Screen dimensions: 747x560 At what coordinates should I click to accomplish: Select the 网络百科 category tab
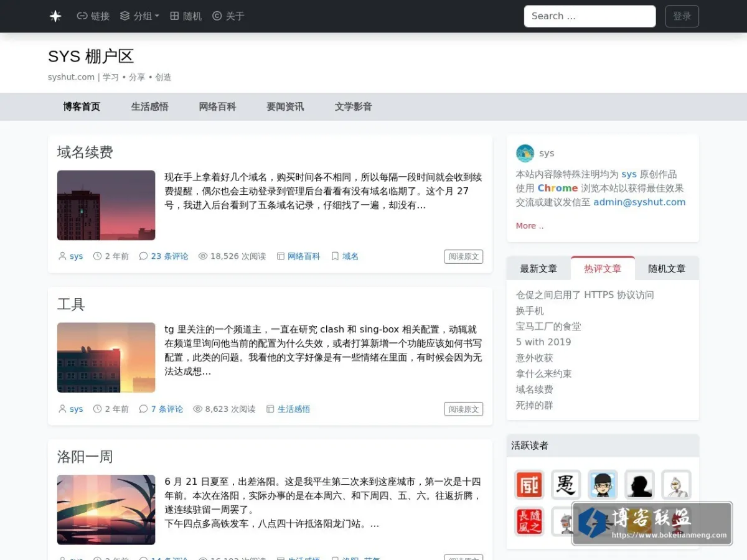pyautogui.click(x=217, y=106)
